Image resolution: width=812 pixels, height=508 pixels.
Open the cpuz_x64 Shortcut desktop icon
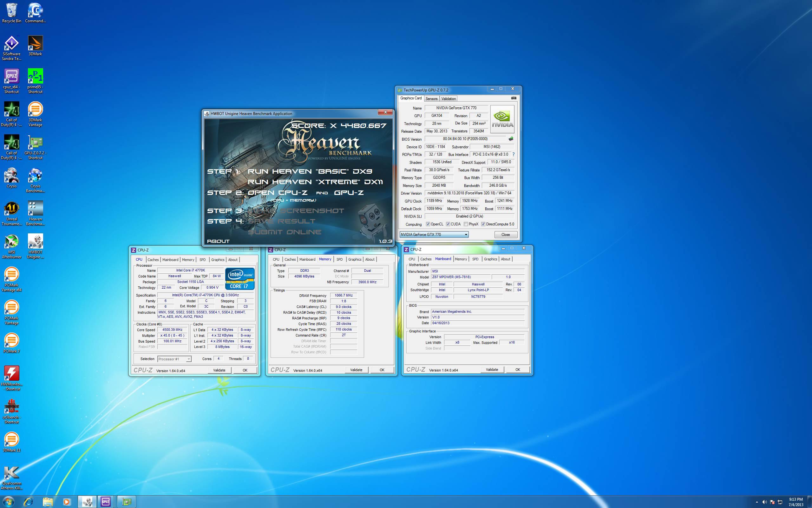click(11, 81)
